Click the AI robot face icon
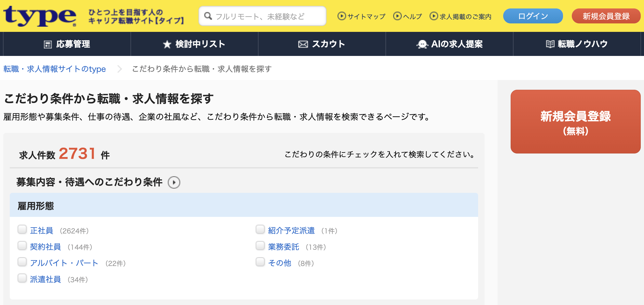Screen dimensions: 644x305 tap(422, 44)
